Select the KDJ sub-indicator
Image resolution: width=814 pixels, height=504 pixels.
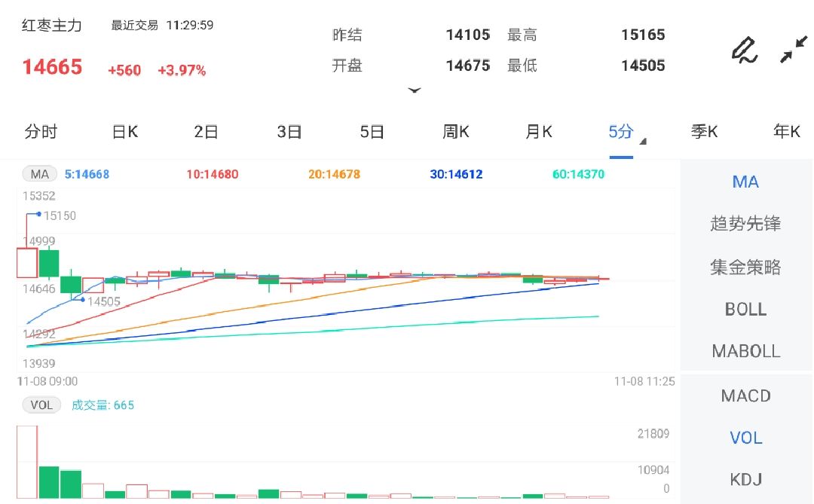(x=745, y=479)
